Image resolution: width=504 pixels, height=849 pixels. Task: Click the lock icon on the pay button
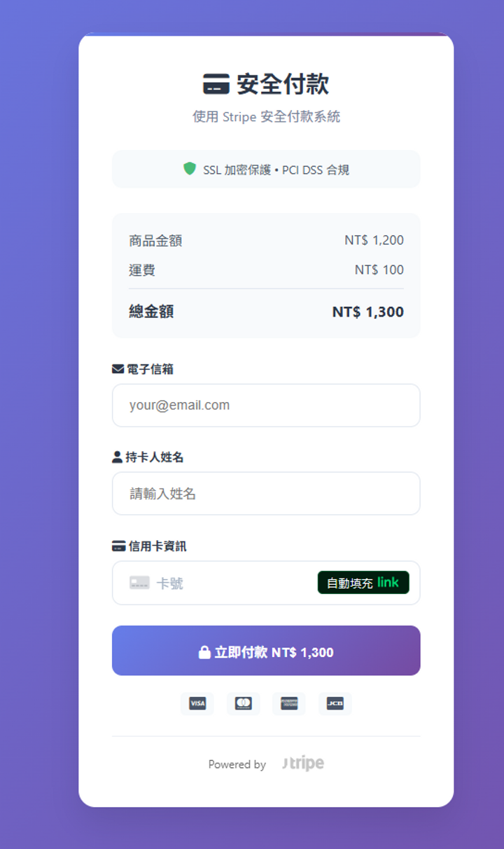[204, 652]
